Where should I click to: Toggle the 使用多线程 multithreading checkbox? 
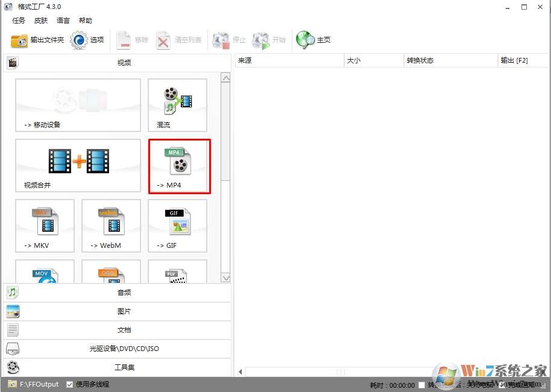click(70, 384)
